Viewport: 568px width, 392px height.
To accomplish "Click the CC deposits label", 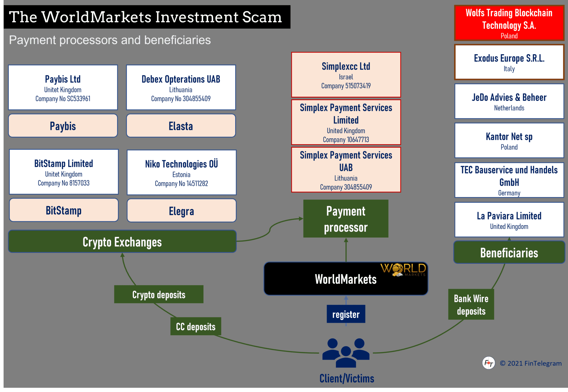I will pyautogui.click(x=196, y=326).
